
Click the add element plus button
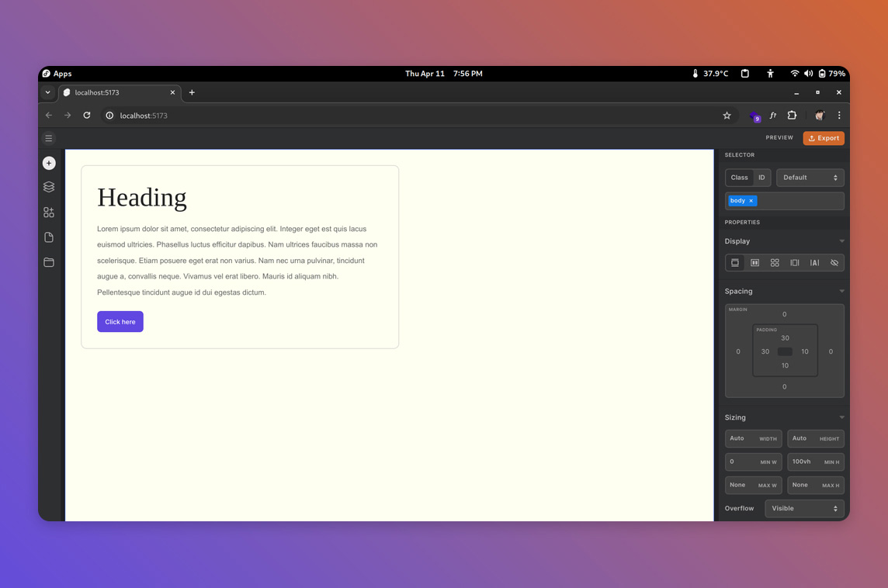pos(49,164)
